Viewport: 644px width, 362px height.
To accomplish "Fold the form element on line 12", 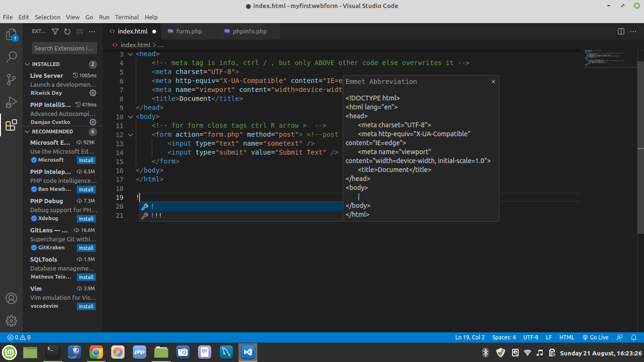I will pyautogui.click(x=131, y=135).
